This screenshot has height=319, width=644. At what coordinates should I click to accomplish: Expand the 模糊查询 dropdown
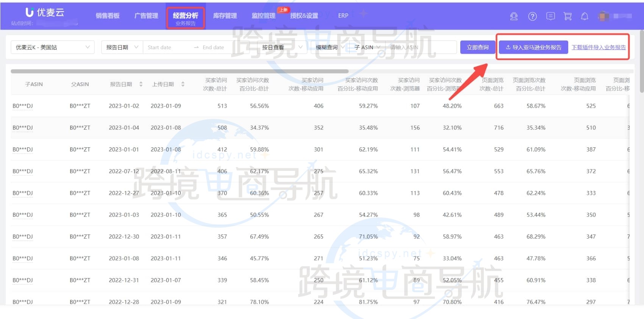330,47
